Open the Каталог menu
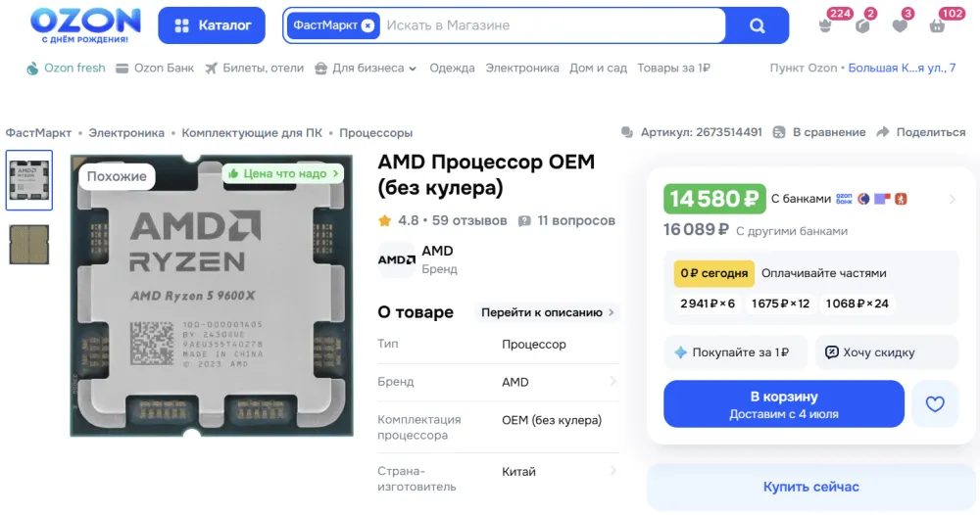This screenshot has height=515, width=980. coord(212,25)
